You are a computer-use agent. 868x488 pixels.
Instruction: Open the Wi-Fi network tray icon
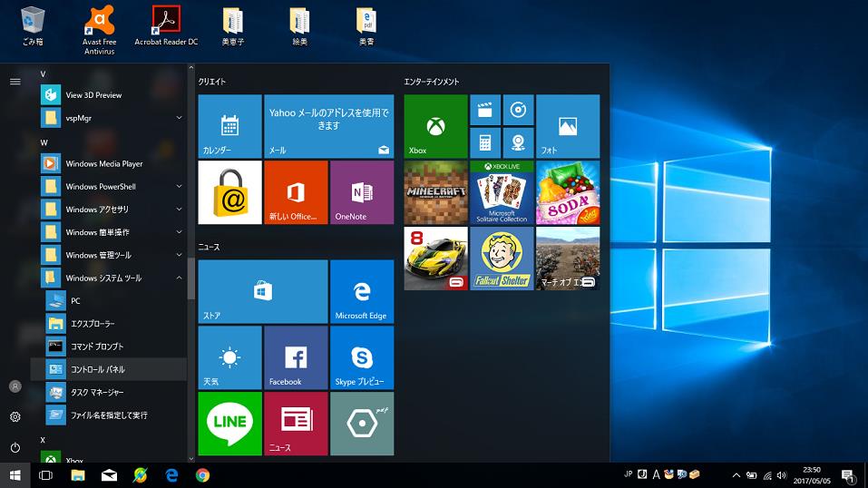tap(767, 475)
